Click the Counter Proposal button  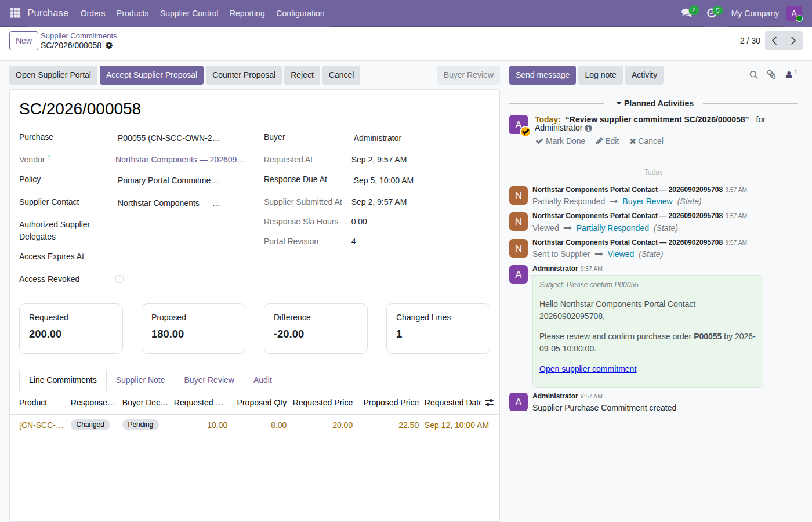pyautogui.click(x=244, y=75)
